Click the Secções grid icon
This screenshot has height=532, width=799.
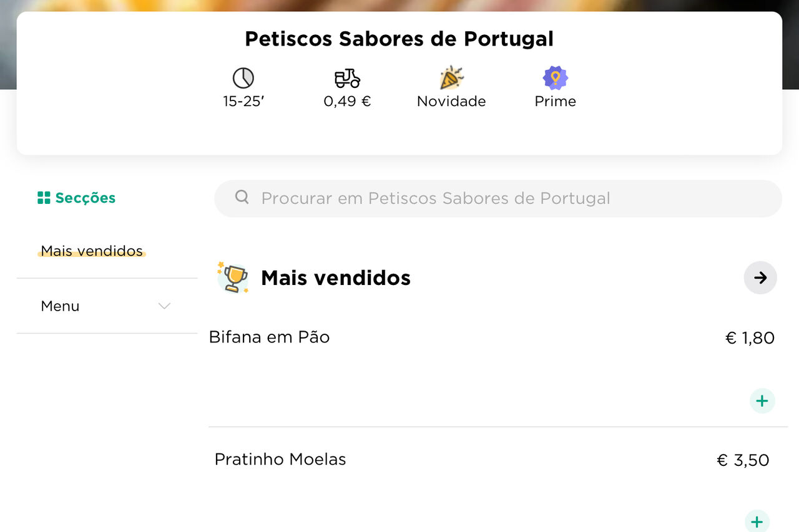43,197
